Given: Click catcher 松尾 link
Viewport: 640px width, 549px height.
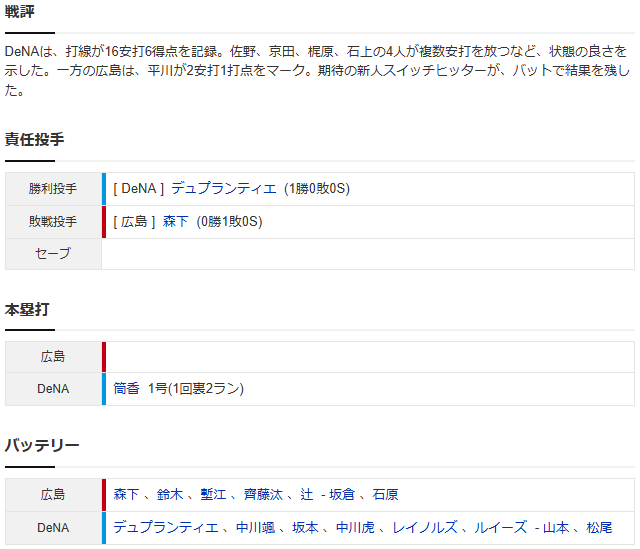Looking at the screenshot, I should pos(599,527).
